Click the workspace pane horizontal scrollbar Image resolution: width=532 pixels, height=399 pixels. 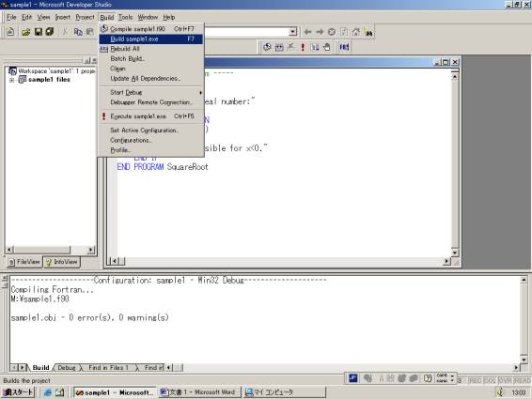50,250
